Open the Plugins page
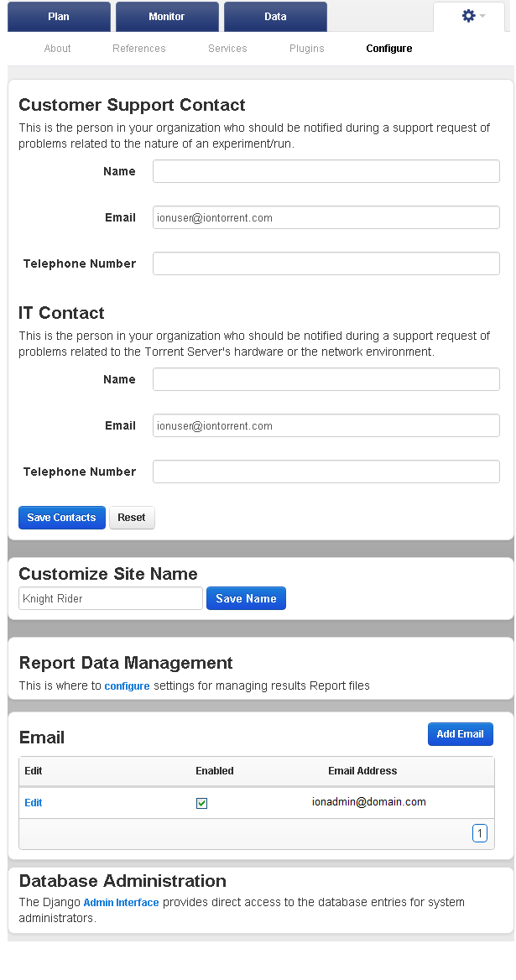The image size is (516, 980). (307, 48)
